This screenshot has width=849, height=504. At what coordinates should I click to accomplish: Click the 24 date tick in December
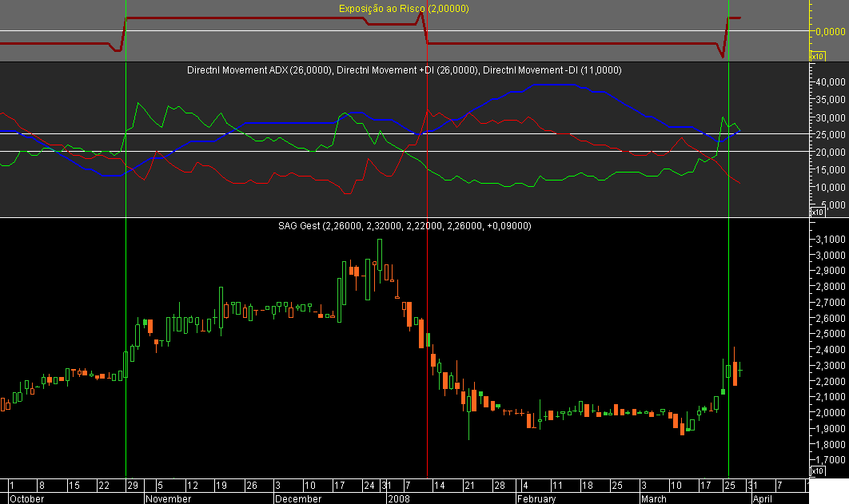(x=369, y=486)
